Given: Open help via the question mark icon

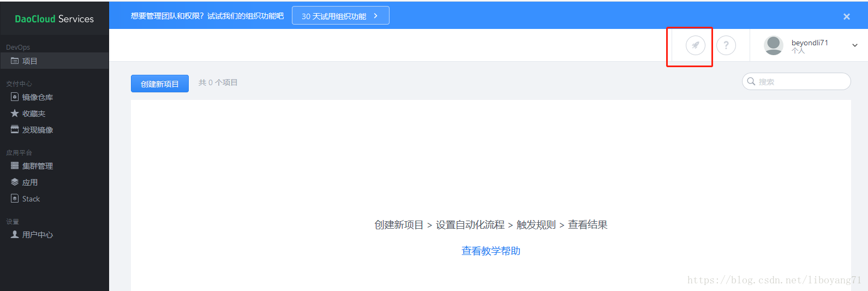Looking at the screenshot, I should [x=726, y=45].
